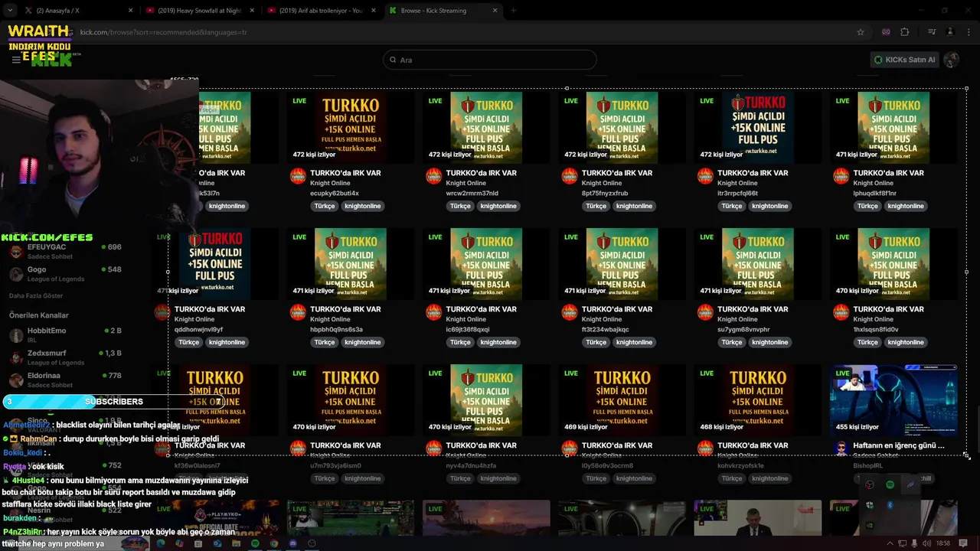Open the Zedxsmurf recommended channel

click(x=64, y=357)
